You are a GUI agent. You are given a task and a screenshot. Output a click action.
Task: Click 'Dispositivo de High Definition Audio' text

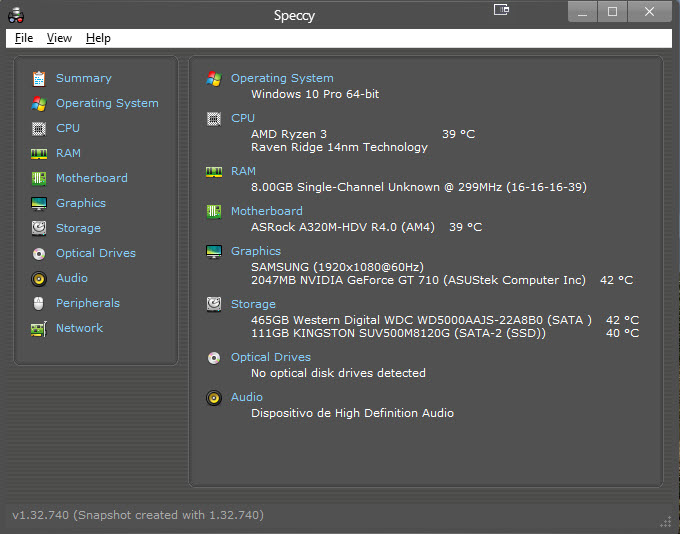pyautogui.click(x=352, y=413)
